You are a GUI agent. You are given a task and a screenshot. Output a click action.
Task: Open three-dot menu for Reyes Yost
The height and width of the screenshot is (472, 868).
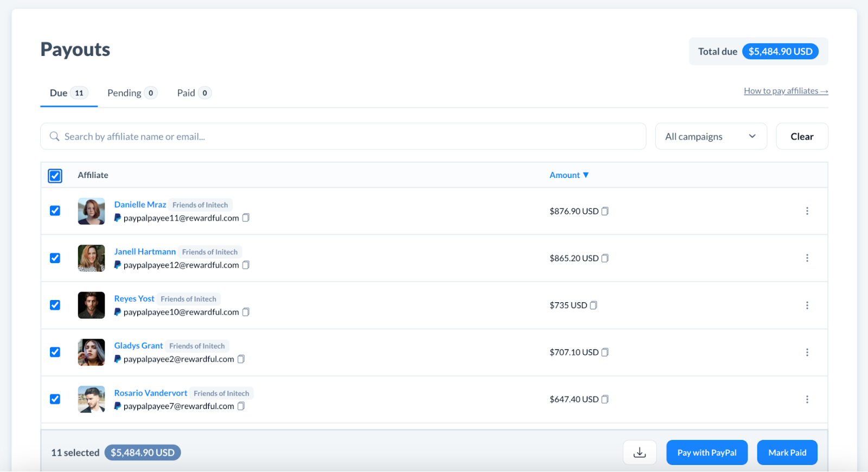point(807,305)
